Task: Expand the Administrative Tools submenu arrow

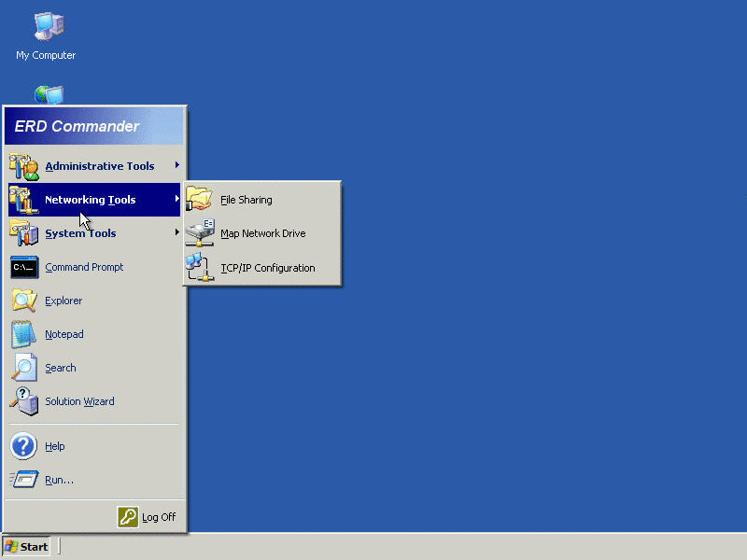Action: [x=177, y=165]
